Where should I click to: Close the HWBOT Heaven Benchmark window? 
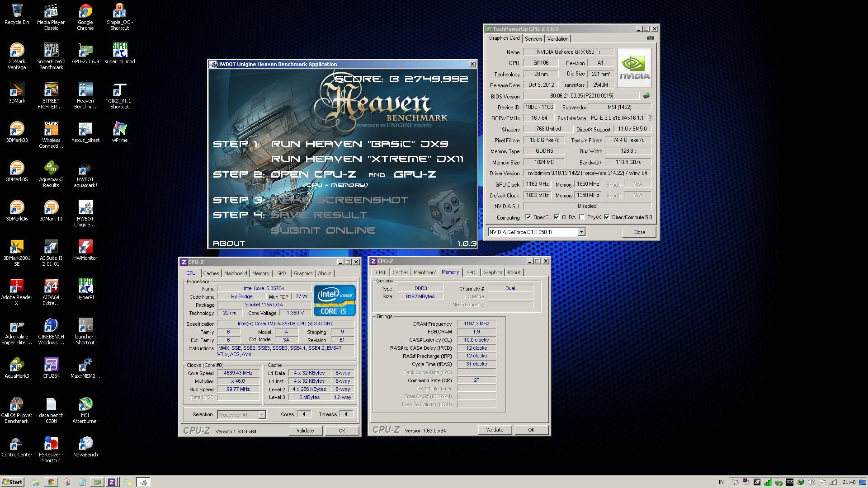click(472, 64)
